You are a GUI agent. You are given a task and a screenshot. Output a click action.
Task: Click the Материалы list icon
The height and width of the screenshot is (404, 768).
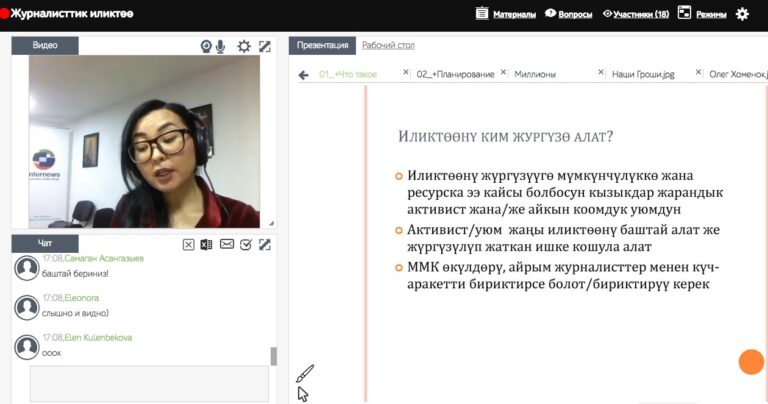482,13
